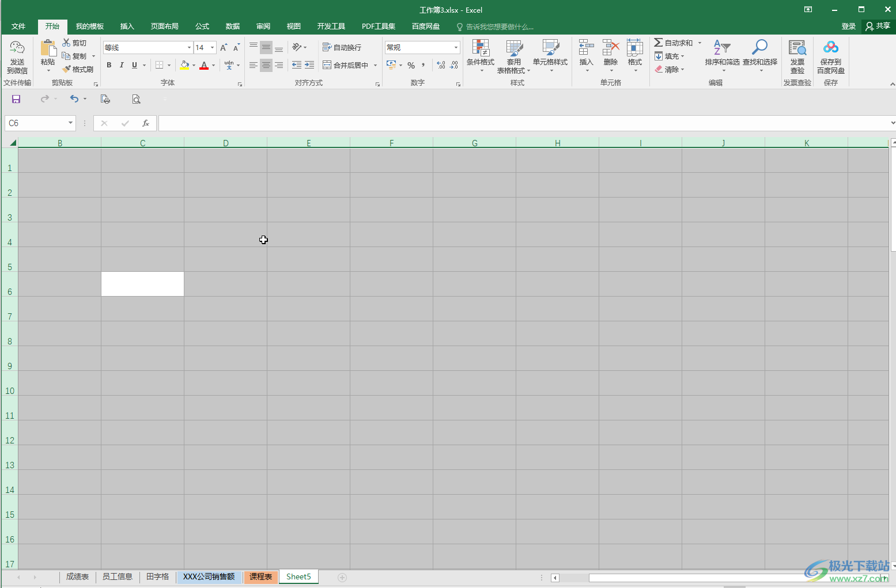Screen dimensions: 896x588
Task: Open the phonetic guide wén icon
Action: pyautogui.click(x=229, y=65)
